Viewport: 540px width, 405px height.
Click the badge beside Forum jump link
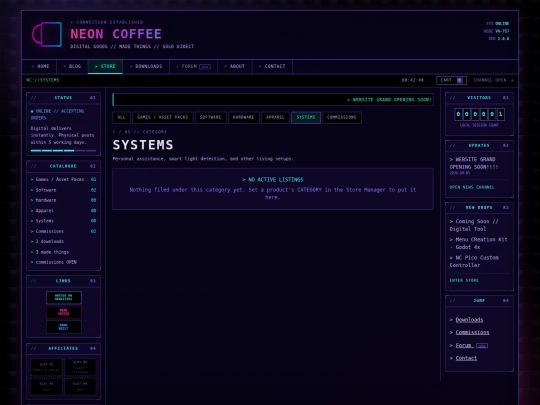[482, 346]
